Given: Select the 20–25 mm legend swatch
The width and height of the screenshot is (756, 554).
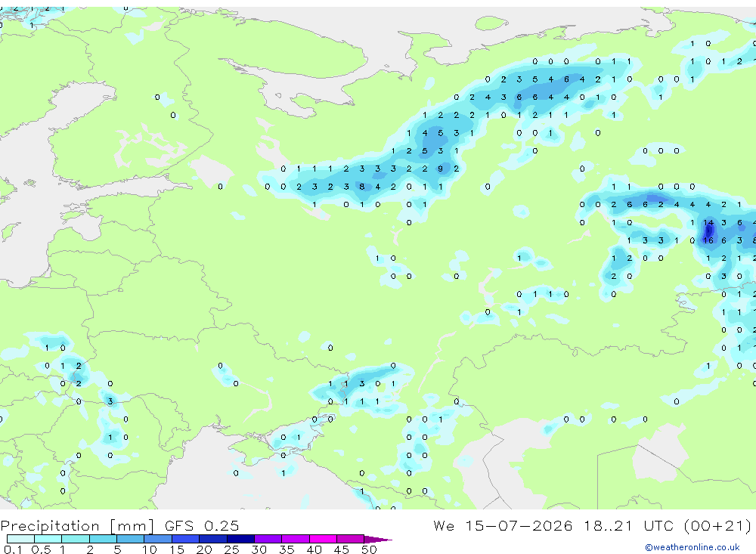Looking at the screenshot, I should 212,539.
